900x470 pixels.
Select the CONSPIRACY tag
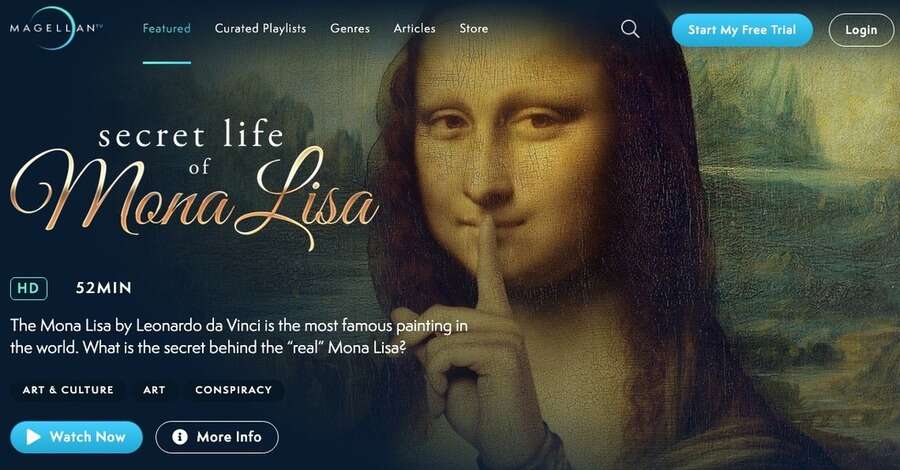pos(234,390)
